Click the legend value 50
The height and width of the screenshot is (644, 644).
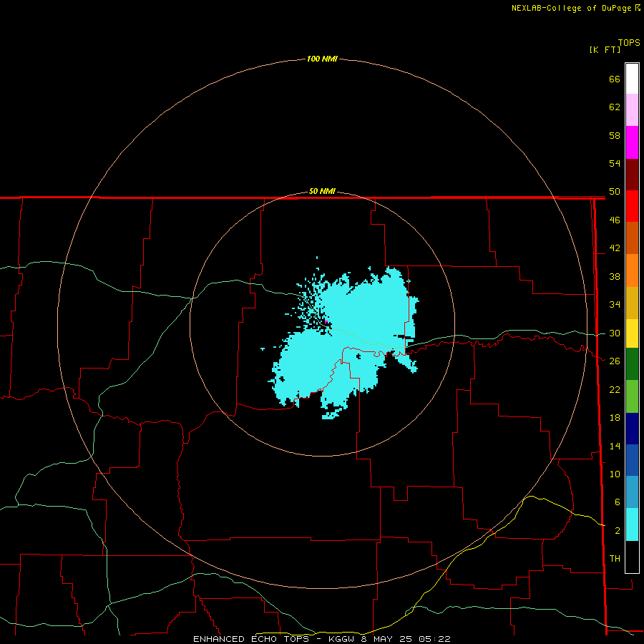(x=615, y=192)
